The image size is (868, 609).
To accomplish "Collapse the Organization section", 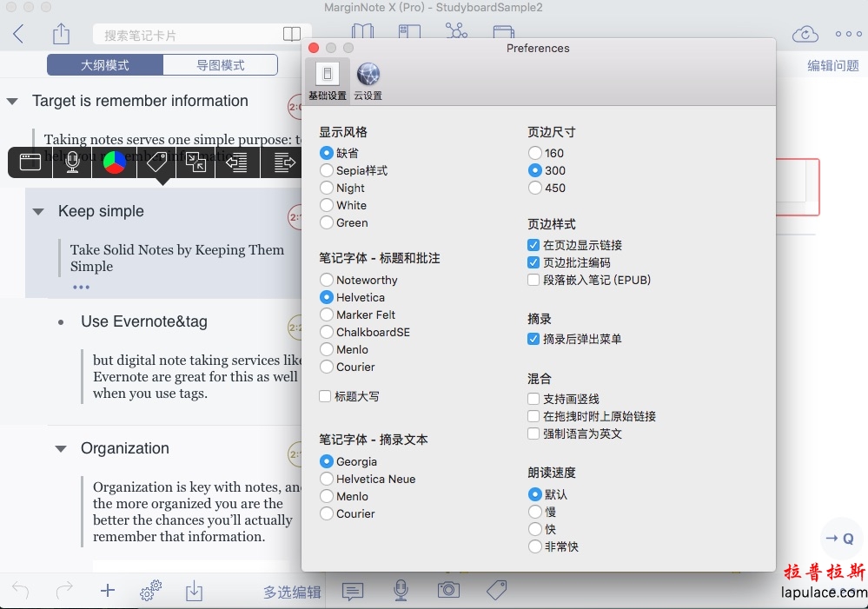I will (61, 449).
